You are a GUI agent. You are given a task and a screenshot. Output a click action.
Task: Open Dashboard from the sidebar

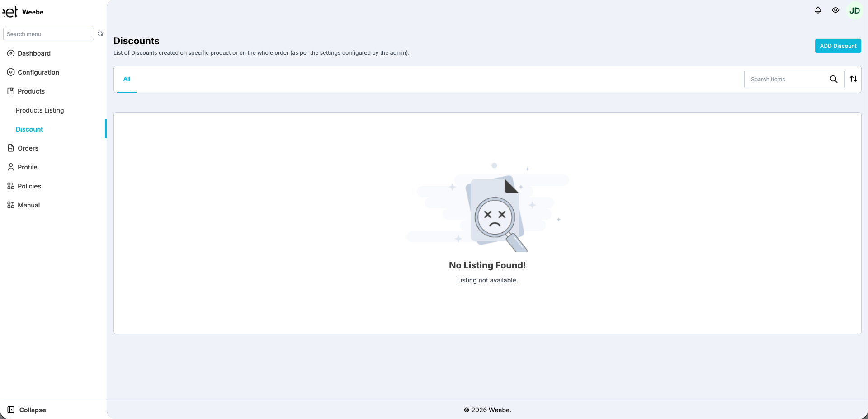(34, 53)
